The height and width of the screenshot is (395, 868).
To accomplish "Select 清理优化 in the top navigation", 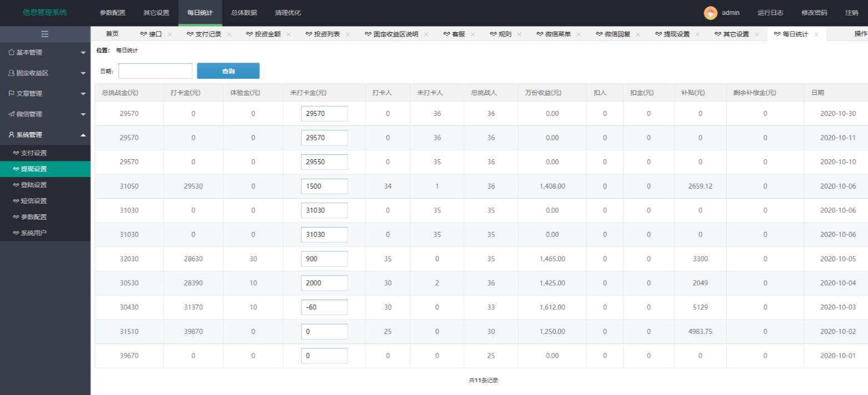I will [288, 13].
